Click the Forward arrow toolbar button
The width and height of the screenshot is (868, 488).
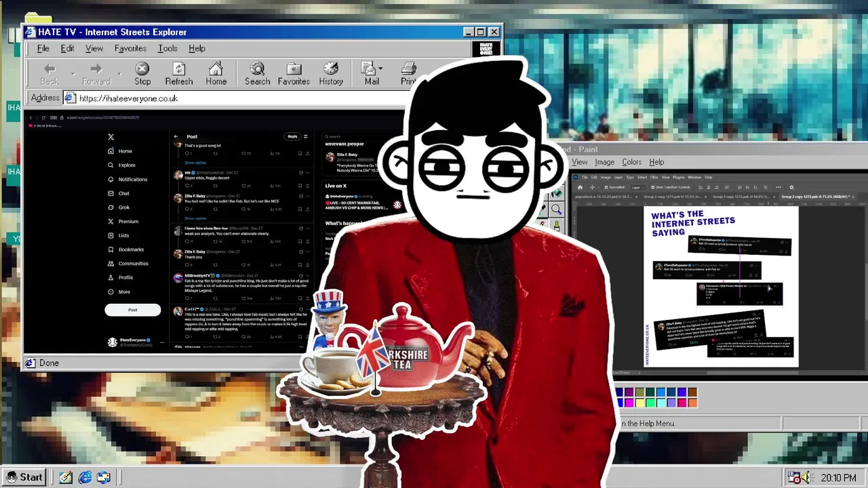click(x=96, y=74)
